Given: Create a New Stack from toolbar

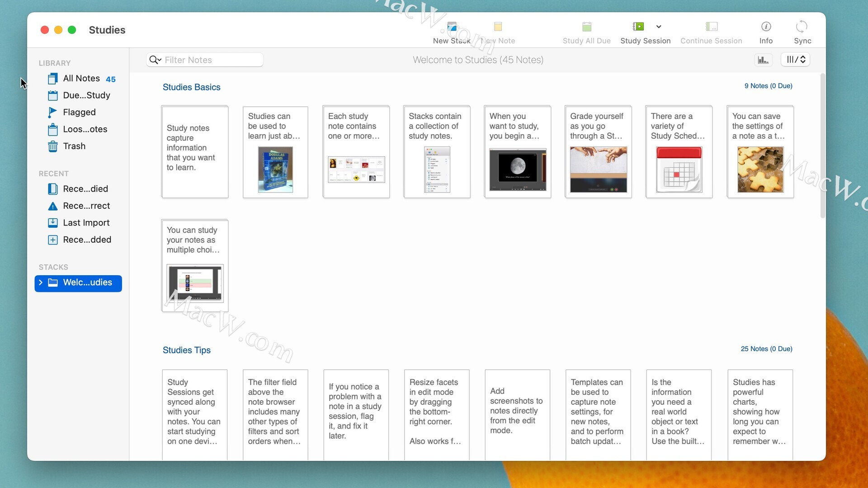Looking at the screenshot, I should point(452,33).
